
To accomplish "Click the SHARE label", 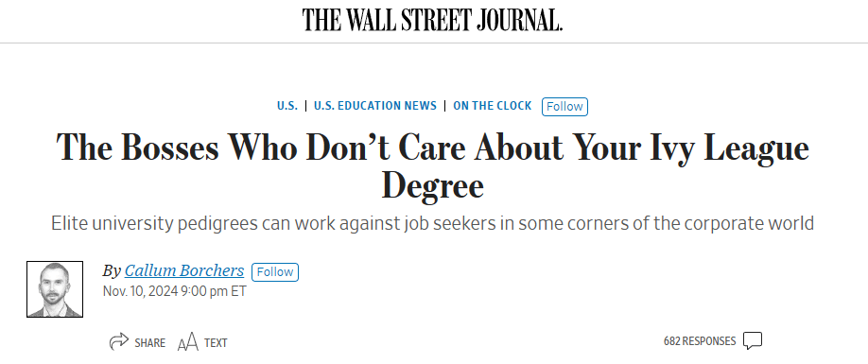I will tap(150, 343).
